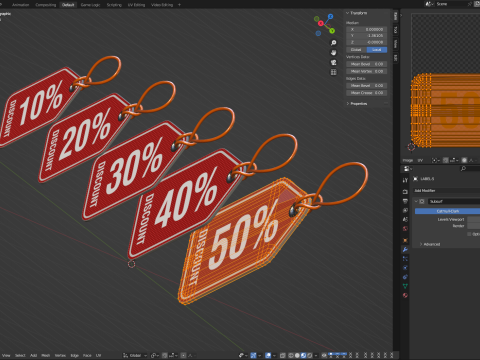Toggle snapping magnet in 3D viewport header
480x360 pixels.
pos(165,355)
